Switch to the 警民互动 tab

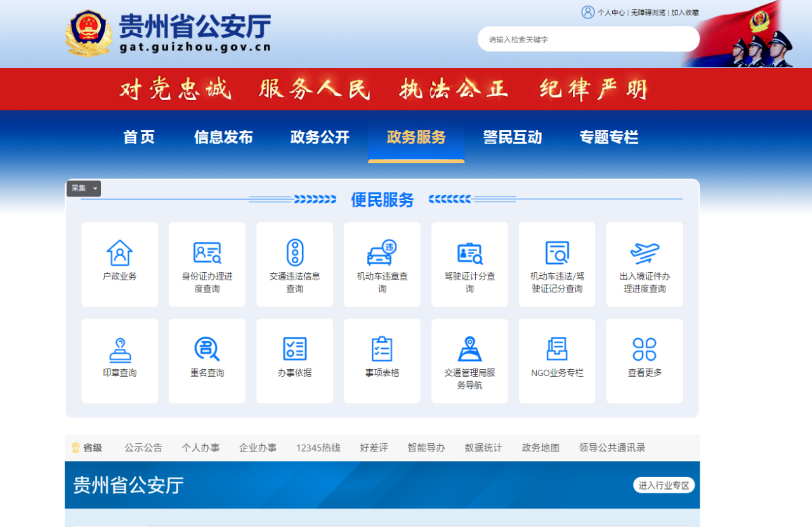click(x=512, y=137)
